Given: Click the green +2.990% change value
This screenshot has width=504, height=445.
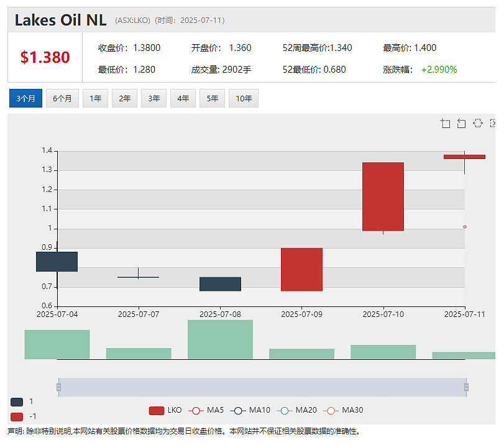Looking at the screenshot, I should point(439,70).
